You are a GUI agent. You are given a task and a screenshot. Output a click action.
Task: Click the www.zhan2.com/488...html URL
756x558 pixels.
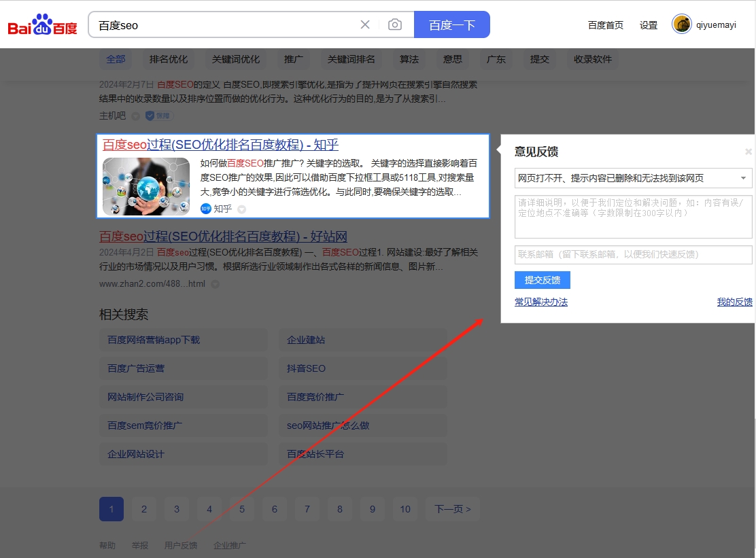152,284
